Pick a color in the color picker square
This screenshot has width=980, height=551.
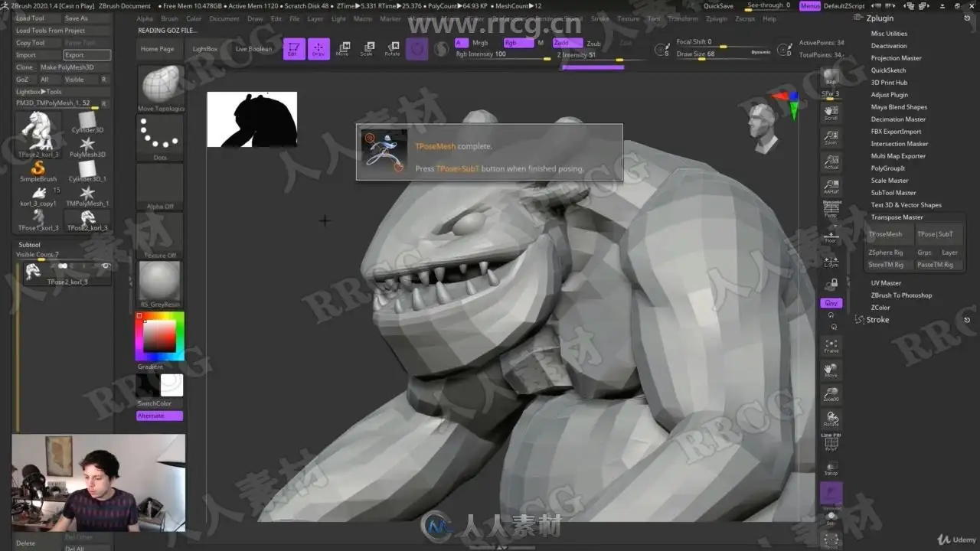coord(160,335)
